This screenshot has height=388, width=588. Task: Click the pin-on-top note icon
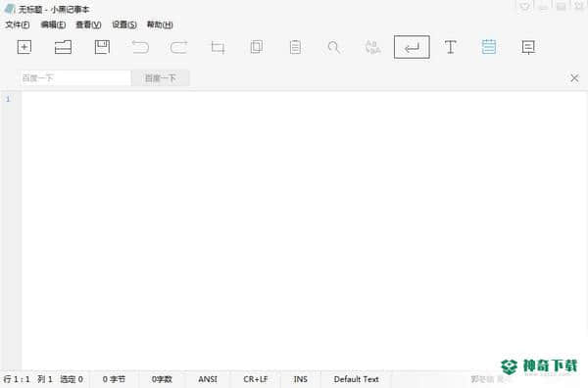click(528, 47)
